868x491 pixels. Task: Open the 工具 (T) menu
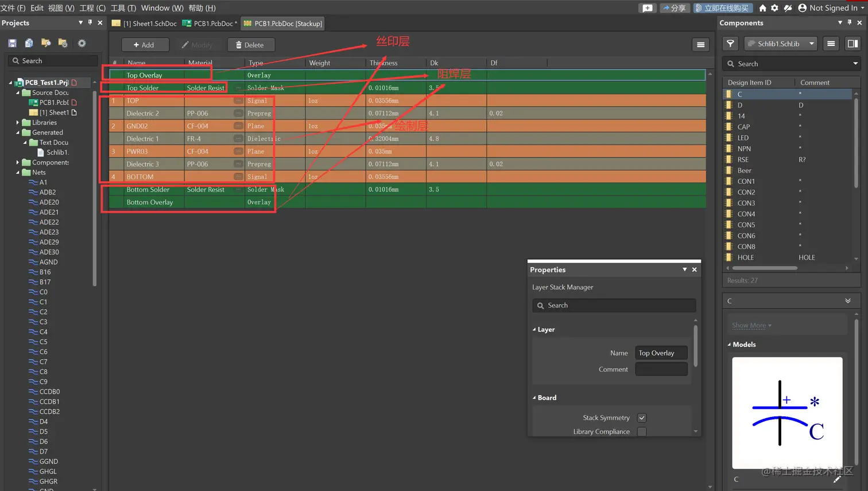pyautogui.click(x=123, y=8)
